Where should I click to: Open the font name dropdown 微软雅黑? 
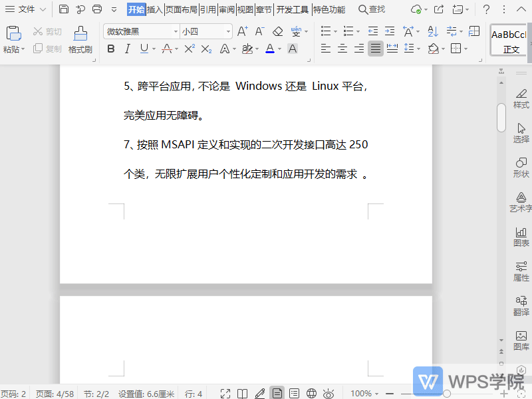pos(175,31)
